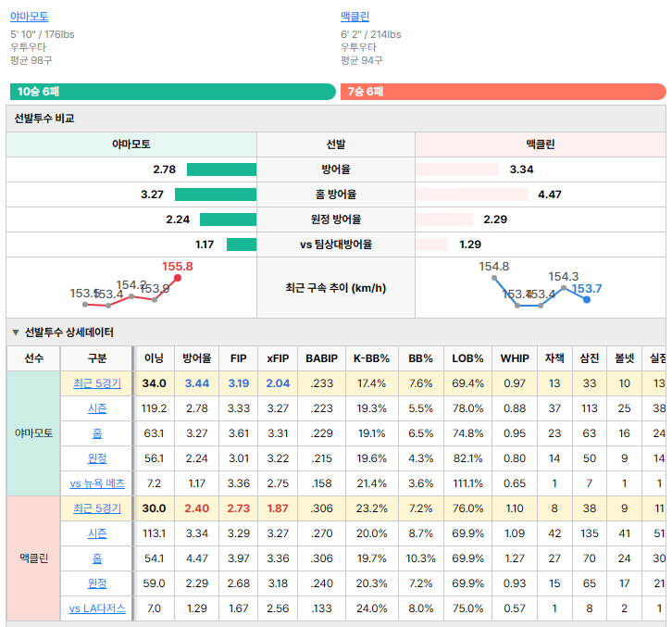
Task: Click the 볼넷 column header
Action: (x=625, y=358)
